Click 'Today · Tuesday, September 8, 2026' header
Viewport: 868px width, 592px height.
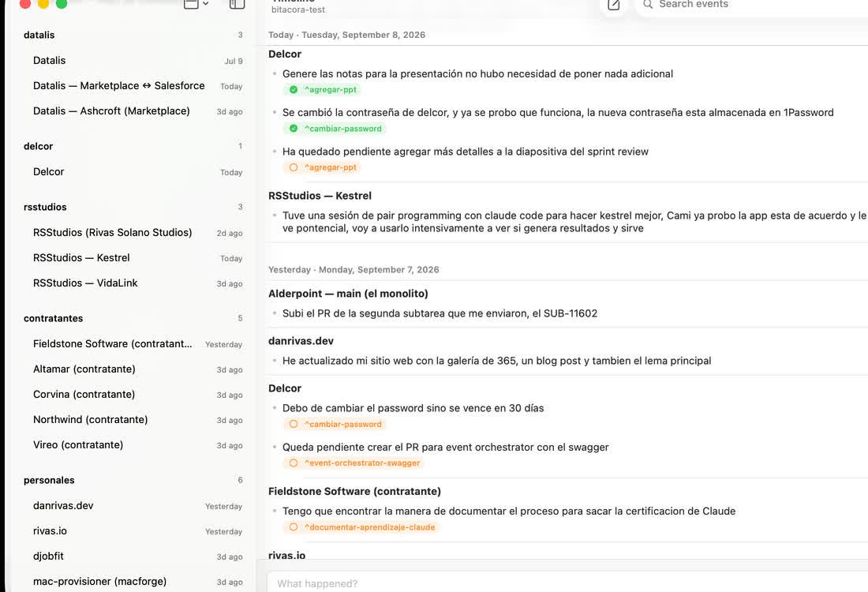pyautogui.click(x=346, y=35)
